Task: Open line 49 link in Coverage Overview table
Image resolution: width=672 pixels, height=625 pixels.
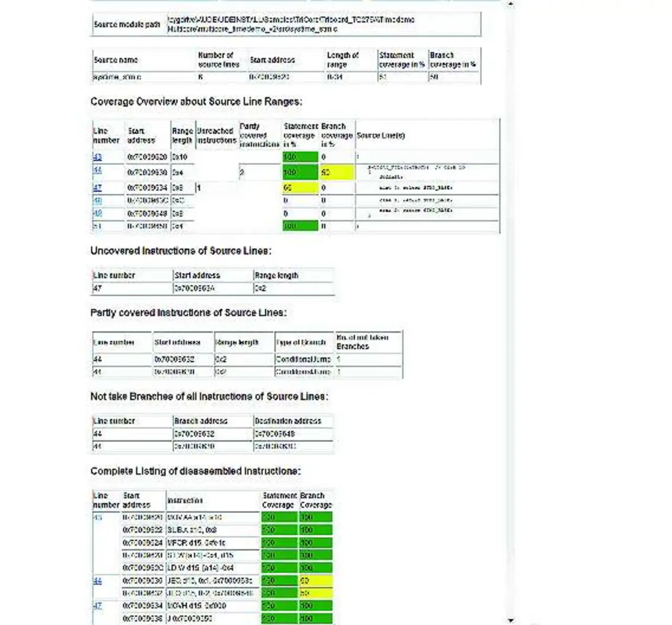Action: click(x=97, y=213)
